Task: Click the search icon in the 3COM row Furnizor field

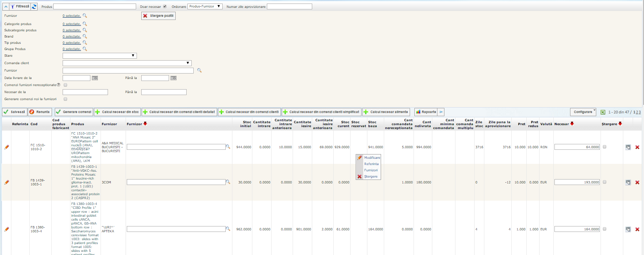Action: click(228, 182)
